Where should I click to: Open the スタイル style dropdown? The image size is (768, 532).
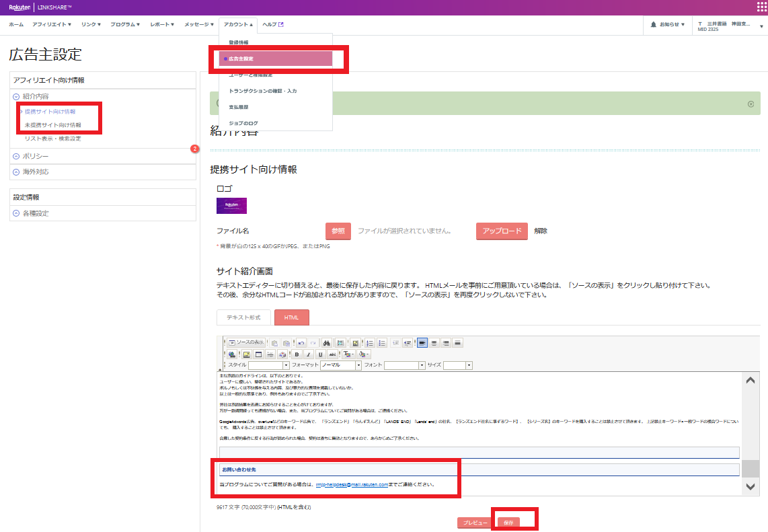coord(268,365)
